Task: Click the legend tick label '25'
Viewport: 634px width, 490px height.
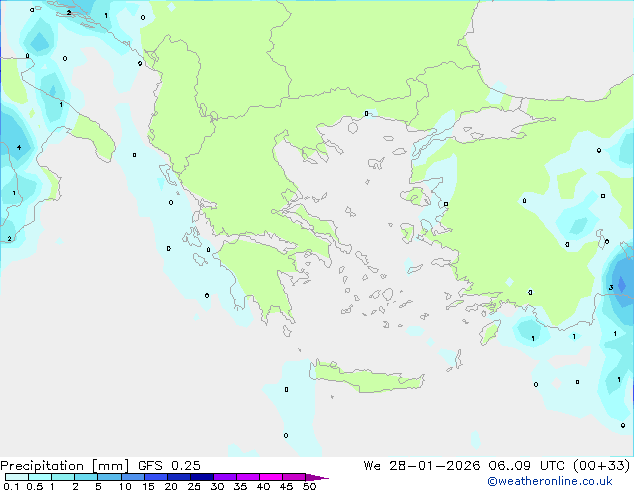Action: 194,486
